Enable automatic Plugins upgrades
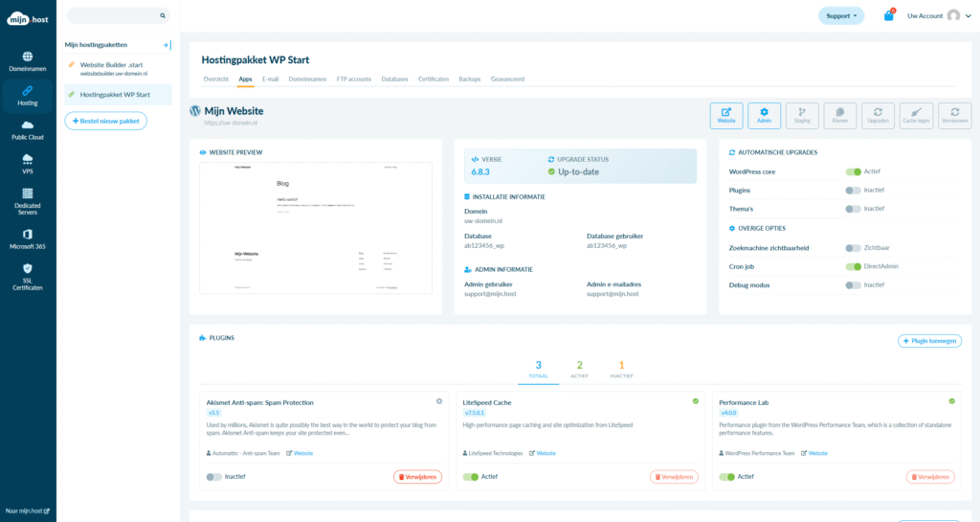 point(853,191)
